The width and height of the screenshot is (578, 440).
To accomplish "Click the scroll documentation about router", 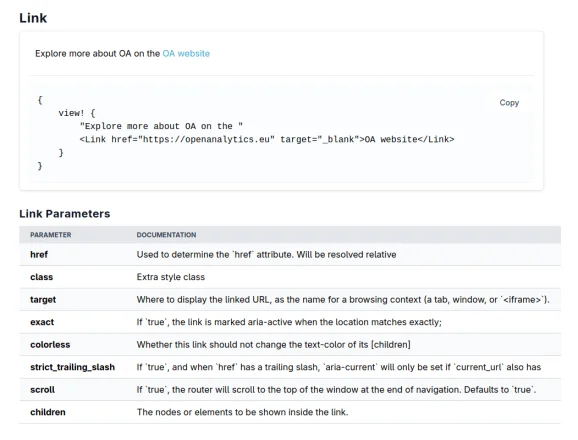I will click(336, 390).
